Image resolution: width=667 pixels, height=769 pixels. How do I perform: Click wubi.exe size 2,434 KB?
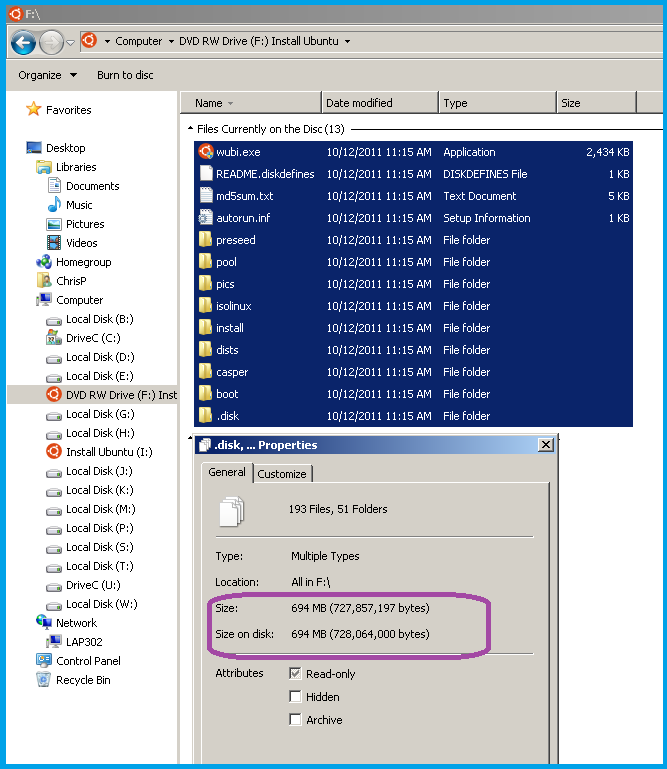608,152
